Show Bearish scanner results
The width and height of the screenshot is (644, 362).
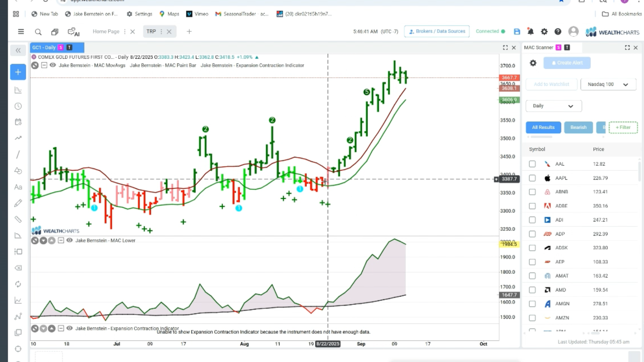click(x=579, y=127)
